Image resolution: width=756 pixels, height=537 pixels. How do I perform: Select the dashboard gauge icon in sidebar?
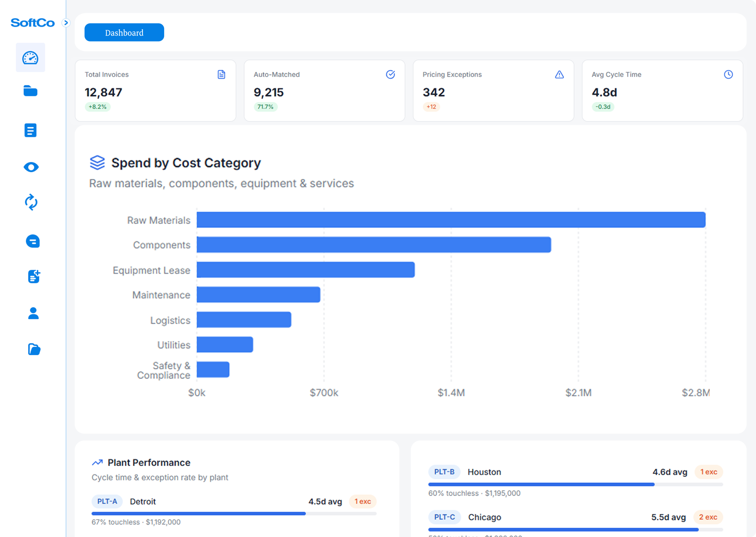[x=30, y=58]
